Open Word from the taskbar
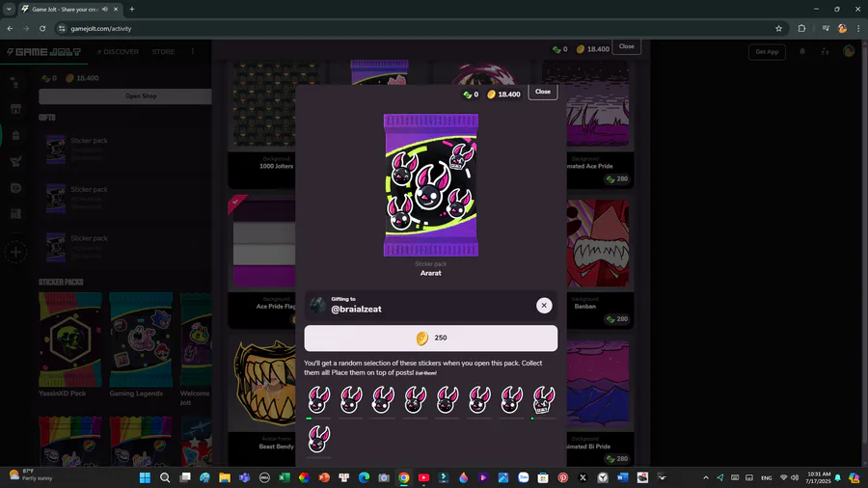 (x=622, y=477)
